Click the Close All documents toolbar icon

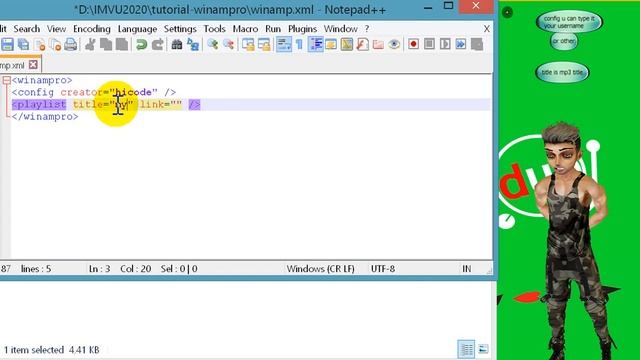(55, 44)
